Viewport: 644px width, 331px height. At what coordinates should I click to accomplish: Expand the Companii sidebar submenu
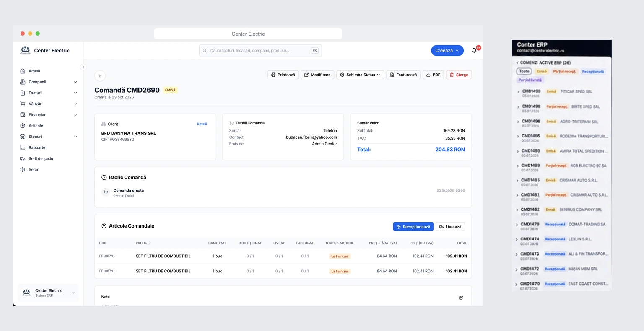coord(75,82)
